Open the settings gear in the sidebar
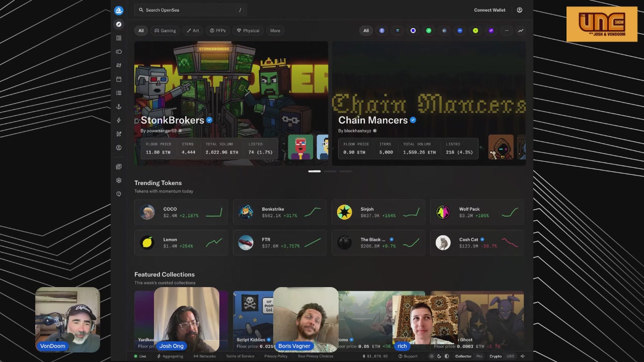 pos(119,180)
